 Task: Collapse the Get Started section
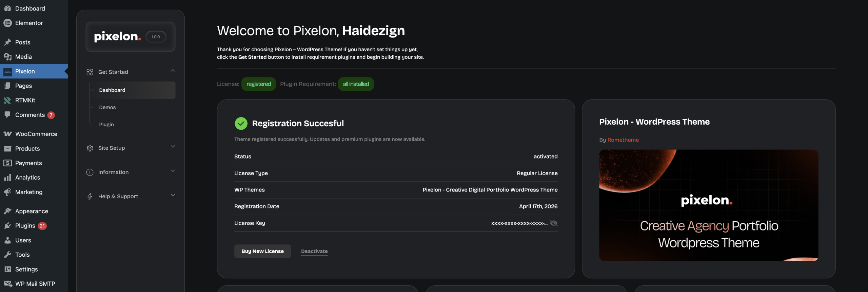pos(173,71)
